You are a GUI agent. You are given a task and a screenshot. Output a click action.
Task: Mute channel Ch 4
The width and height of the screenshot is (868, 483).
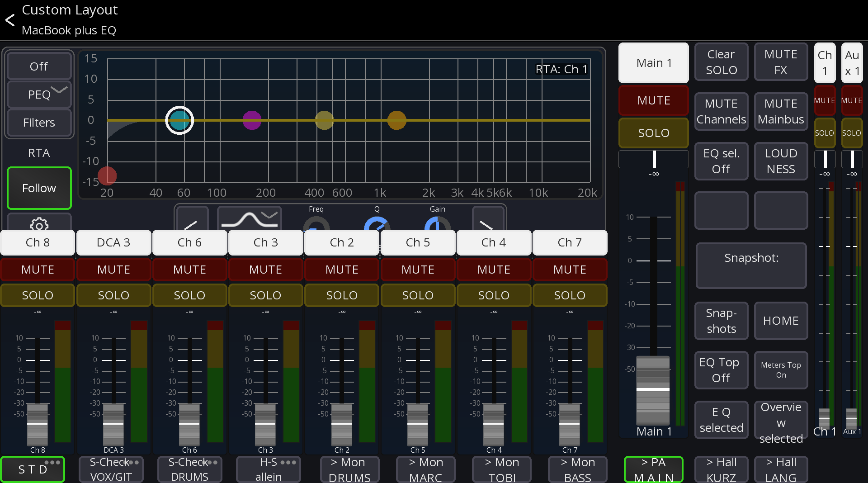494,270
